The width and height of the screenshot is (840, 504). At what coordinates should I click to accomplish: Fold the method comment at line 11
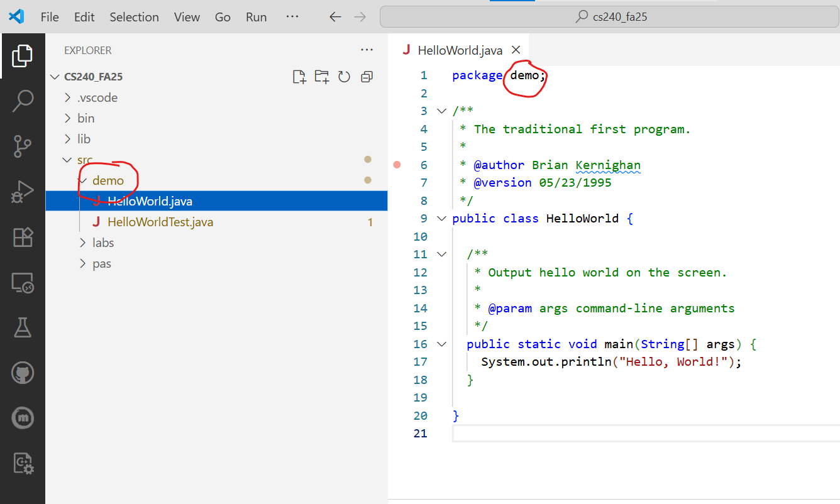(x=441, y=255)
